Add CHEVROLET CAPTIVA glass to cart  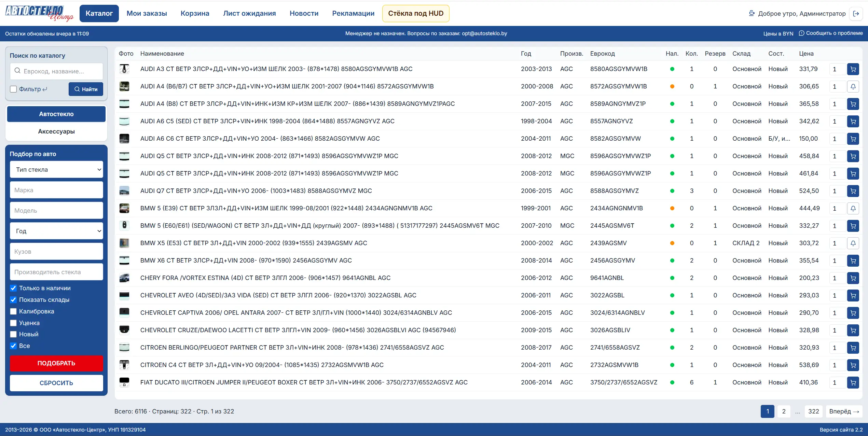853,313
